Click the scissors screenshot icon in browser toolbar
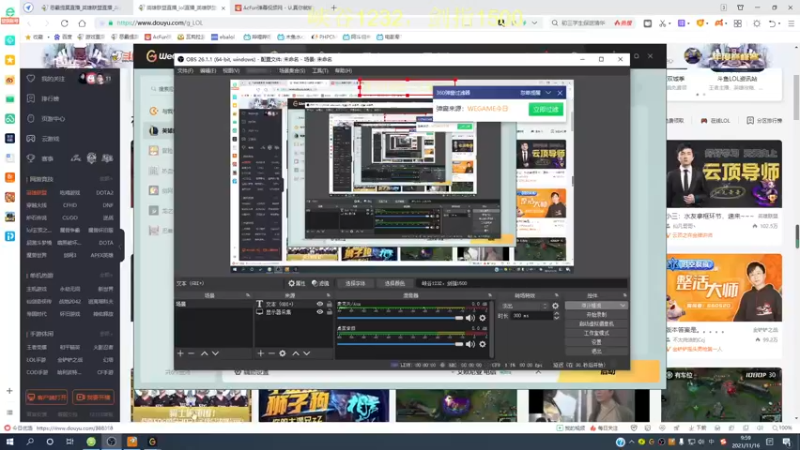800x450 pixels. pyautogui.click(x=662, y=23)
